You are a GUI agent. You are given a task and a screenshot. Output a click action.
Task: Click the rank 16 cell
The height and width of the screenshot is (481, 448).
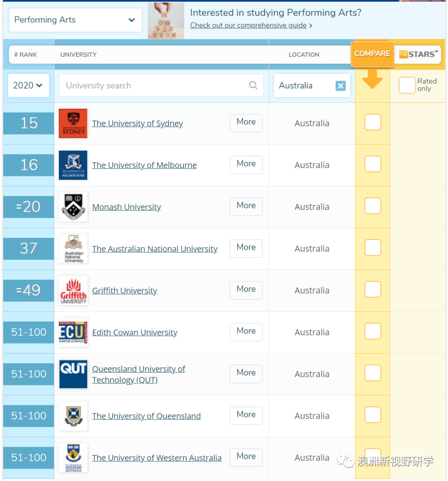[x=29, y=165]
